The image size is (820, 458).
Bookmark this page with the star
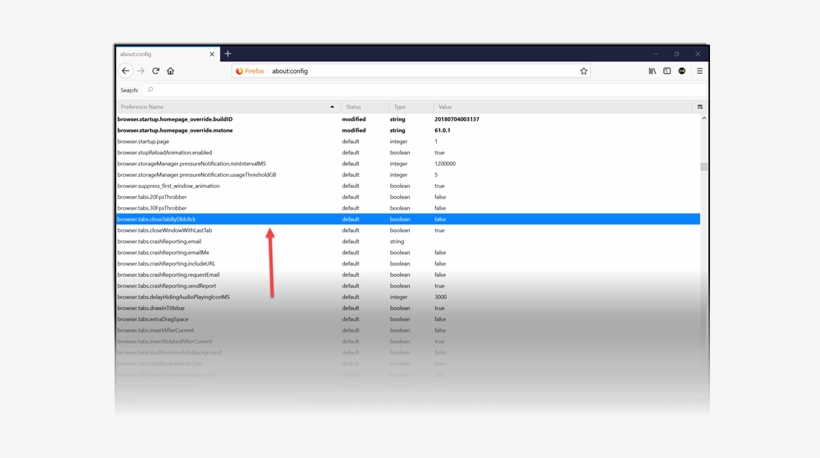[x=584, y=71]
